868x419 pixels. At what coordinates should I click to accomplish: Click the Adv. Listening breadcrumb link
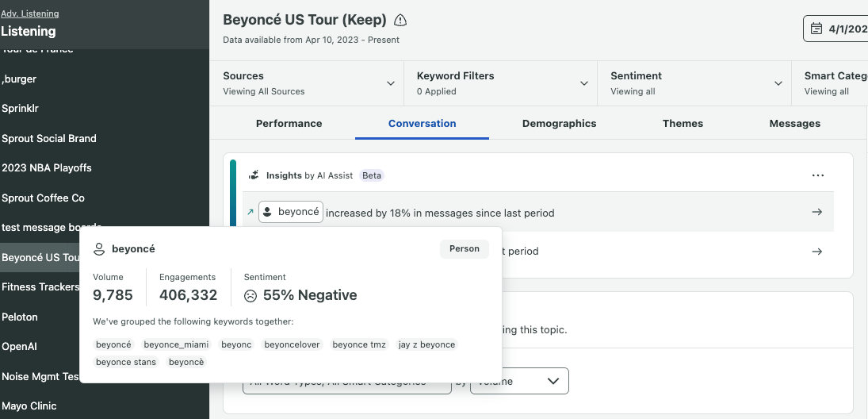30,13
